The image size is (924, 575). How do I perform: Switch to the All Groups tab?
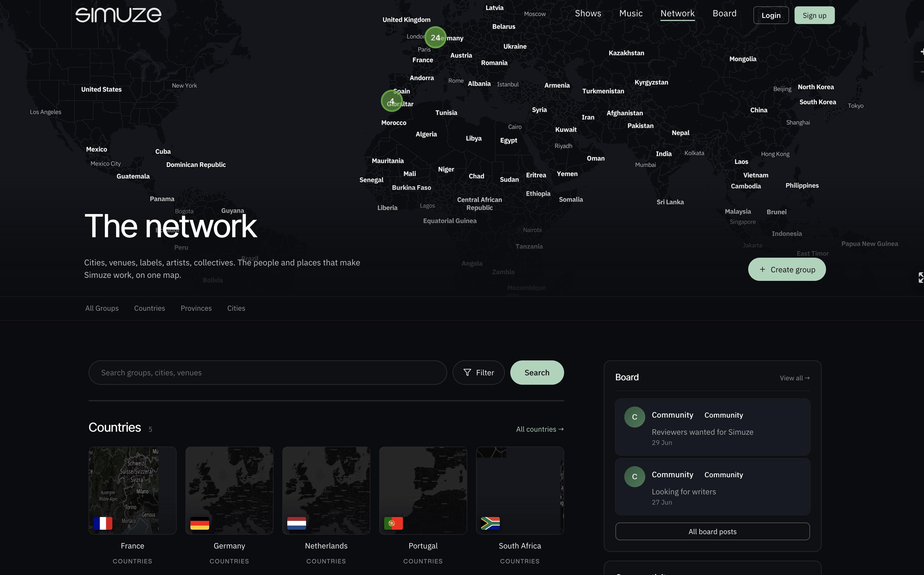(102, 308)
